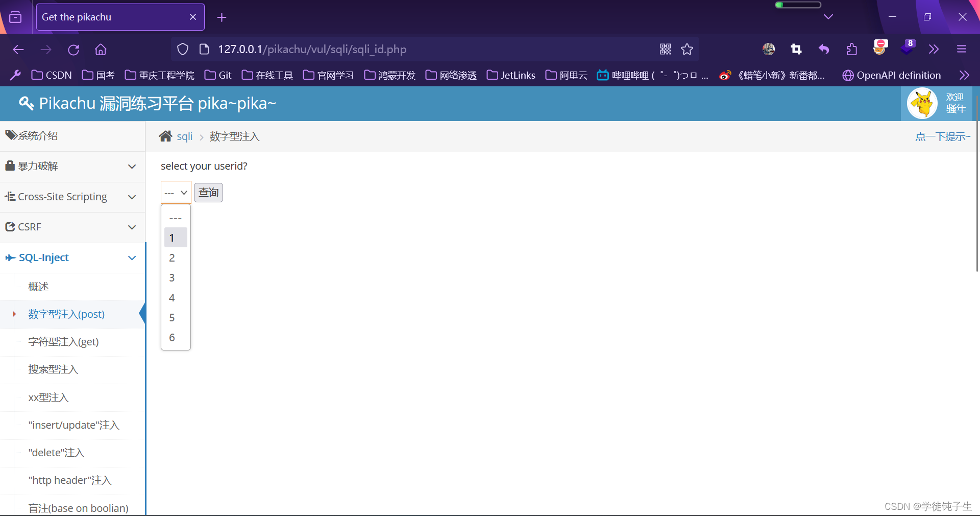Open the QR code generator icon
The image size is (980, 516).
(x=666, y=49)
